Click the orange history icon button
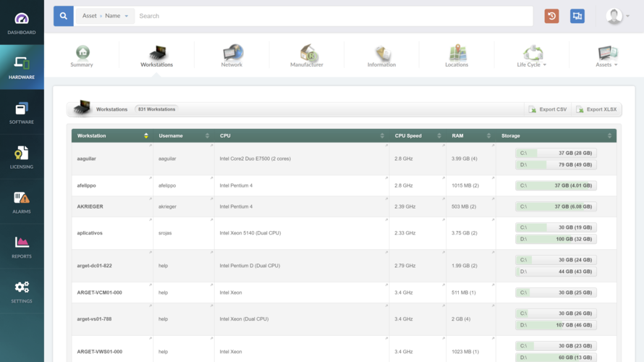The width and height of the screenshot is (644, 362). [552, 16]
